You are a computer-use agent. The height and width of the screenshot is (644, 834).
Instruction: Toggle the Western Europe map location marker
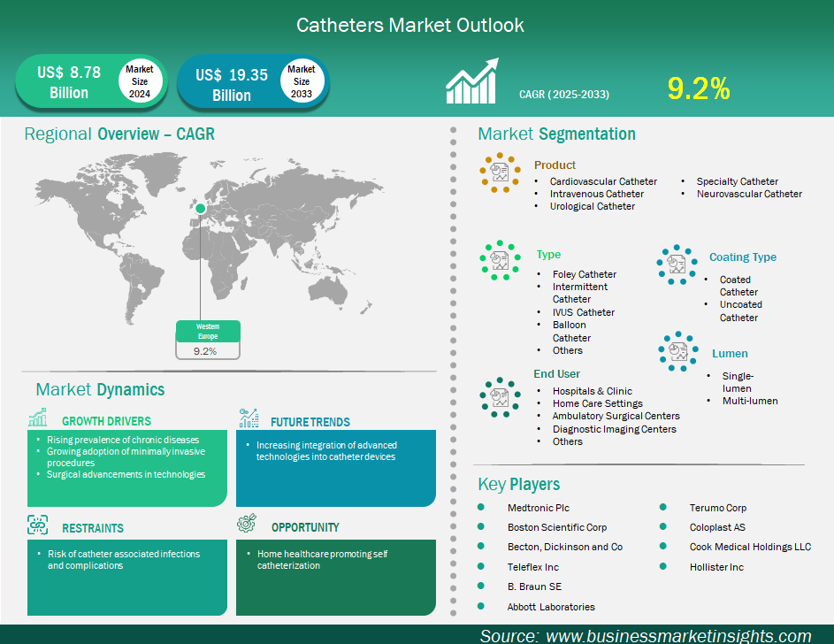tap(200, 207)
